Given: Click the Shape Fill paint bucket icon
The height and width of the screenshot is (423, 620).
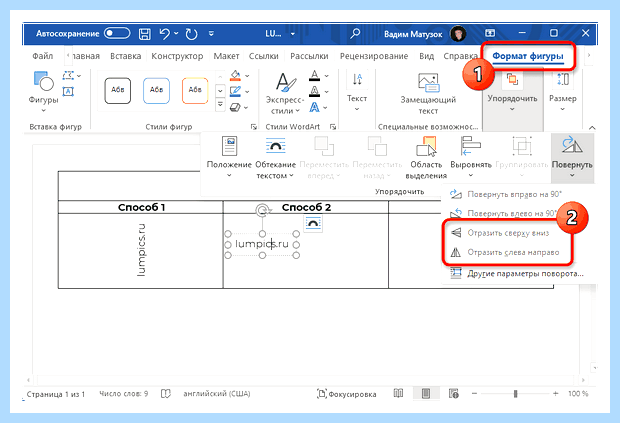Looking at the screenshot, I should 235,75.
